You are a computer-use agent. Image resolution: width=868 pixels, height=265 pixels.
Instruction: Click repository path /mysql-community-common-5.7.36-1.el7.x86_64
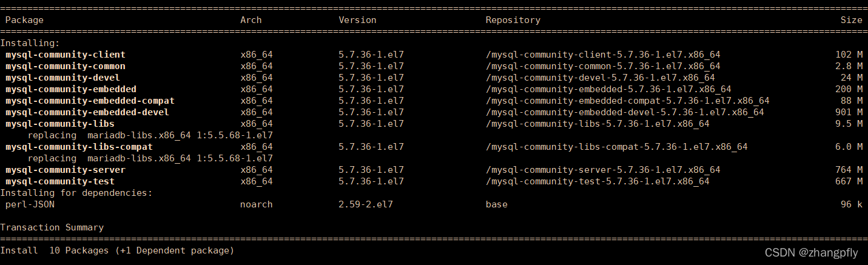[x=603, y=66]
